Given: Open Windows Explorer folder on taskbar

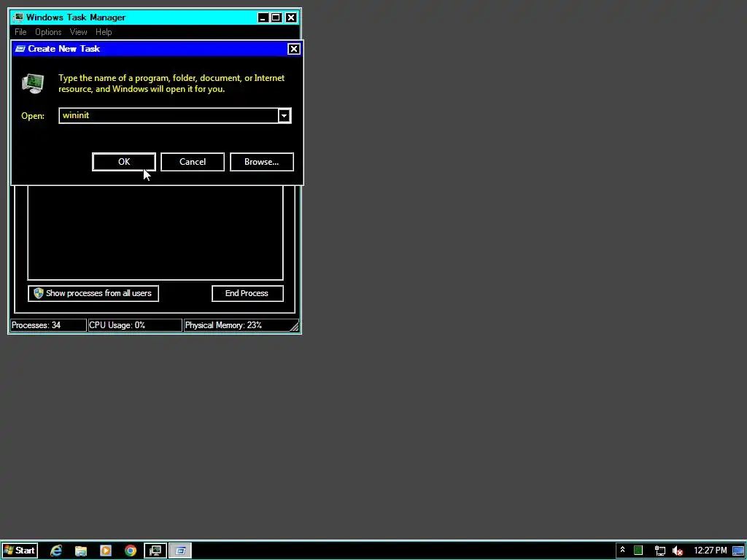Looking at the screenshot, I should 81,551.
